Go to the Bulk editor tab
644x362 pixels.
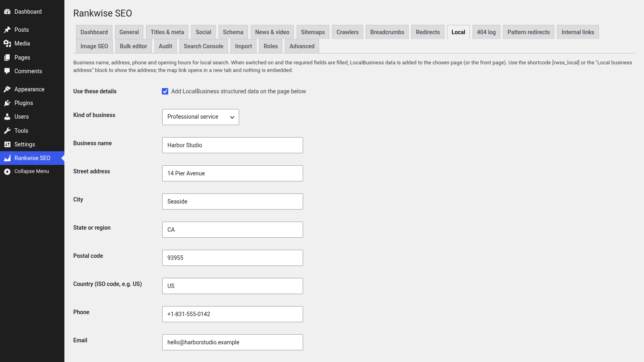(134, 46)
